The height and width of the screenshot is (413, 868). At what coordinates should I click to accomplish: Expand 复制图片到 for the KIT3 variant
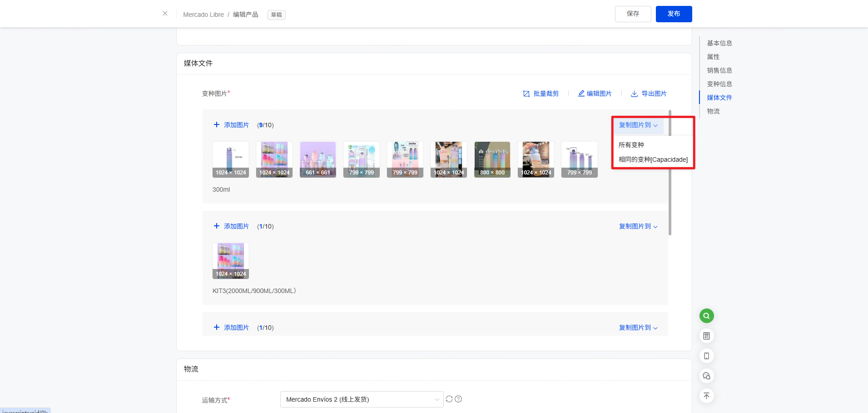638,226
